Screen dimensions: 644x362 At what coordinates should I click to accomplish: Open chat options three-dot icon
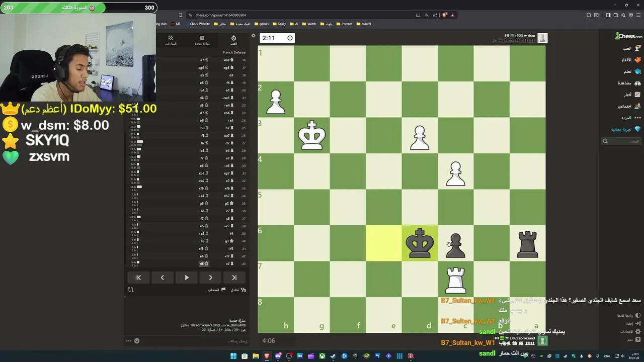pos(129,341)
